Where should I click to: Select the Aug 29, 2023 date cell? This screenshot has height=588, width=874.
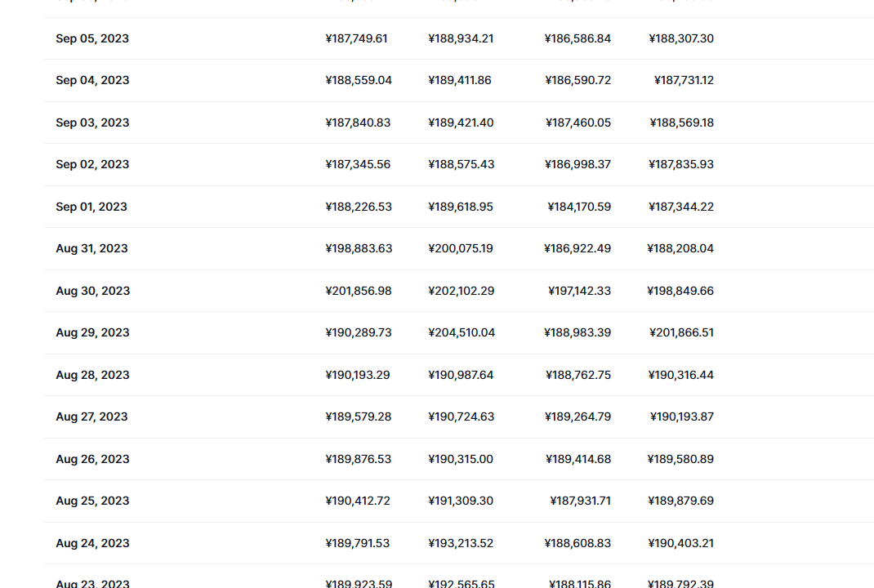coord(92,332)
